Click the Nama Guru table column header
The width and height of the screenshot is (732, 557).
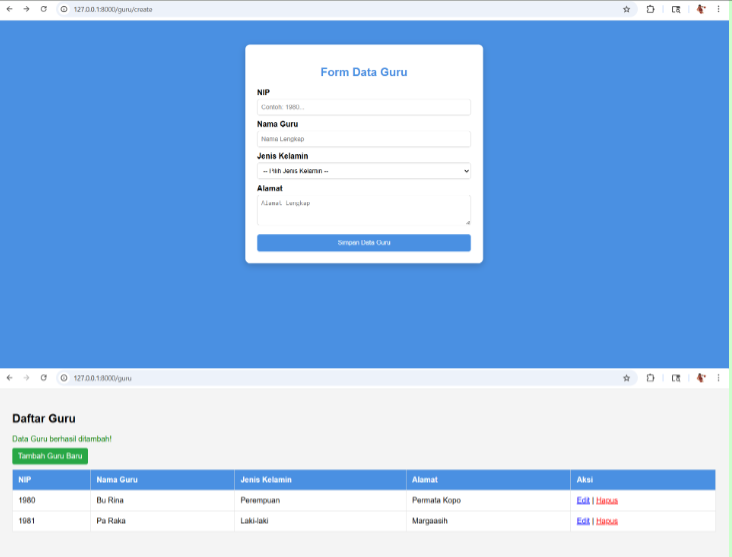pyautogui.click(x=162, y=479)
